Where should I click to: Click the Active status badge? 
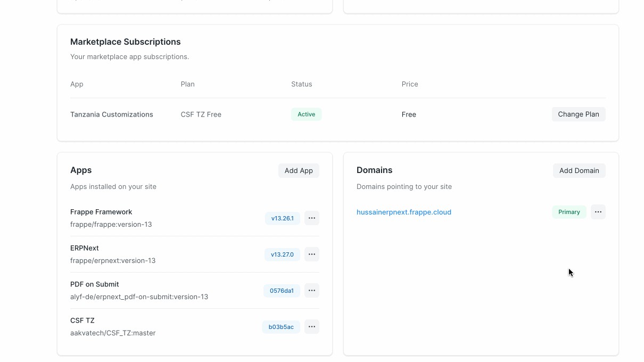pyautogui.click(x=306, y=114)
